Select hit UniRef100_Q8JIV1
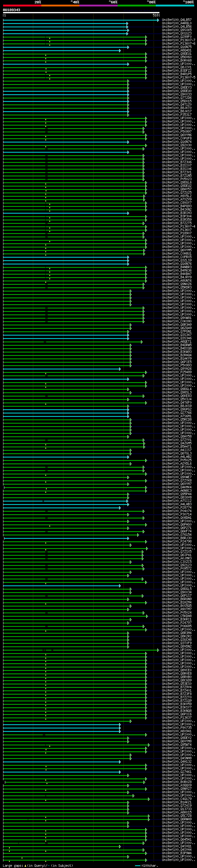 click(x=177, y=67)
